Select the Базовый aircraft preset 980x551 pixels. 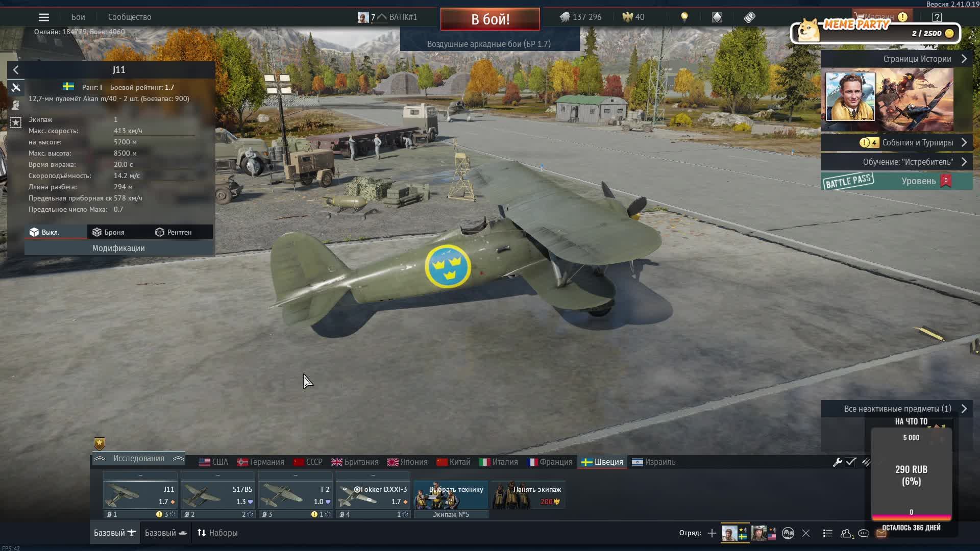pyautogui.click(x=115, y=533)
